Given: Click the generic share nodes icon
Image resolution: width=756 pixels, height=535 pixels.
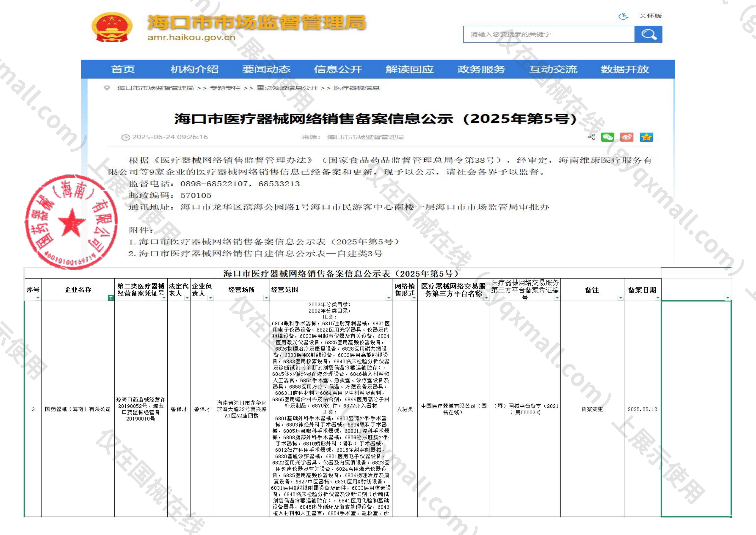Looking at the screenshot, I should pos(591,137).
